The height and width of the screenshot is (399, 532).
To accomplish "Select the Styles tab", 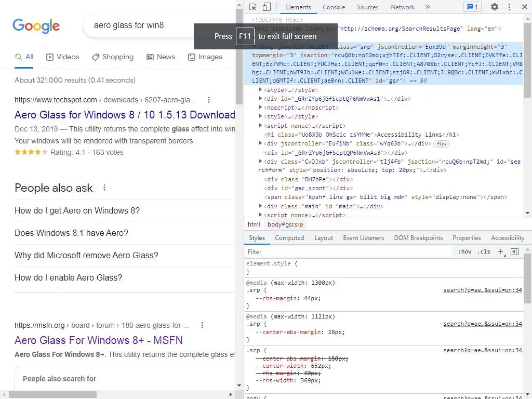I will (x=257, y=238).
